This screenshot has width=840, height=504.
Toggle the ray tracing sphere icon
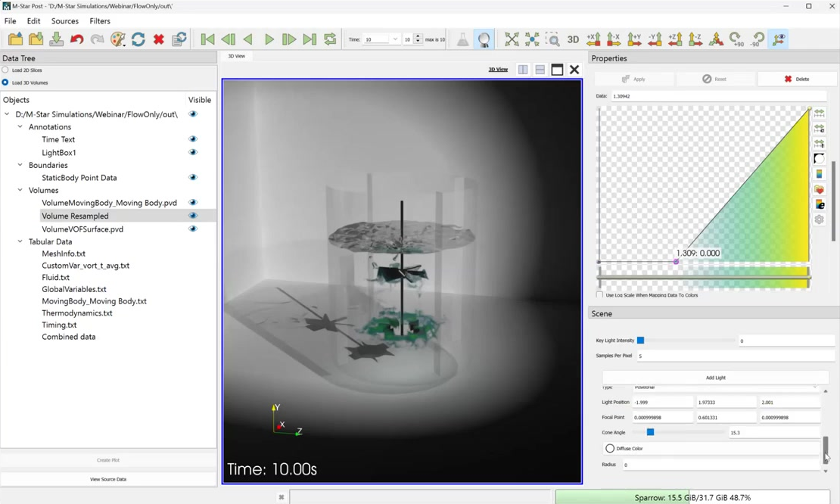(484, 39)
